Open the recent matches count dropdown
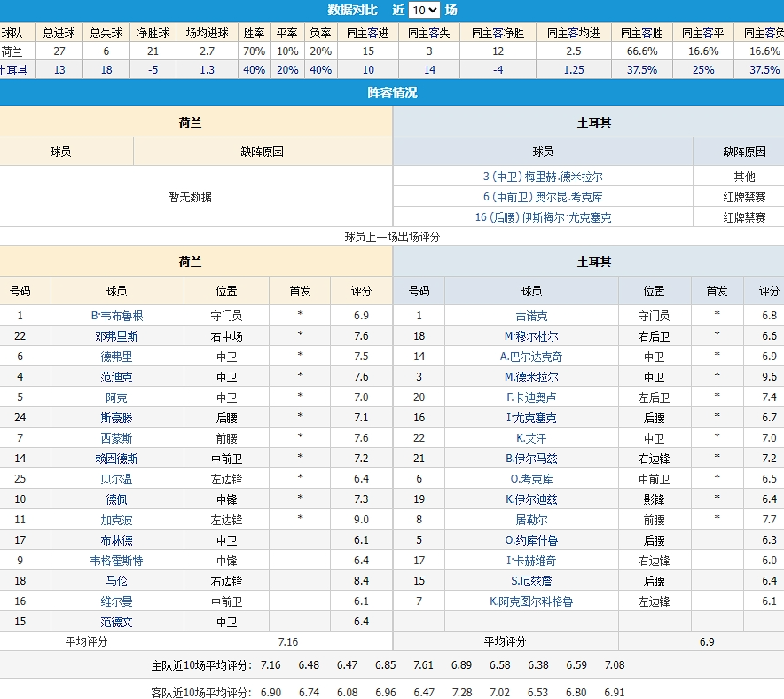784x699 pixels. (424, 11)
